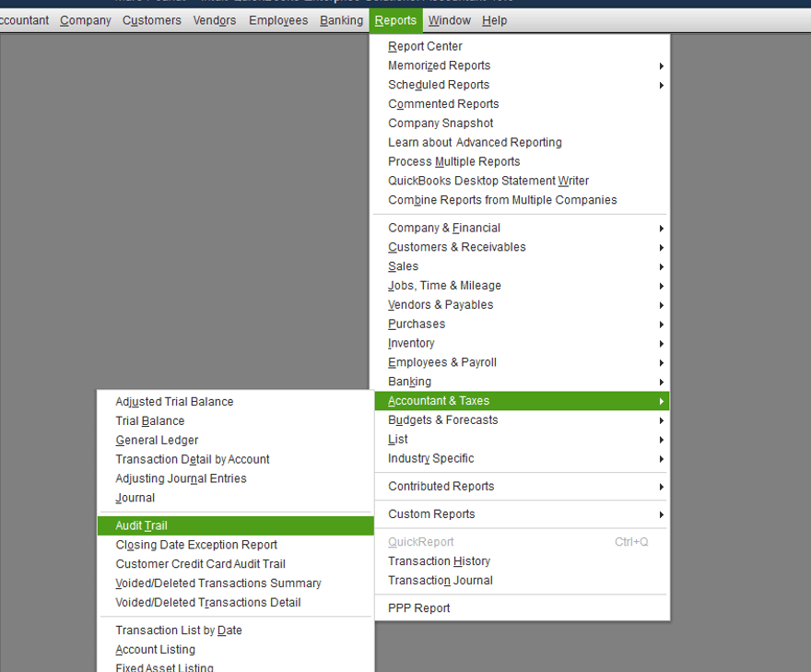Expand Employees & Payroll submenu

522,362
